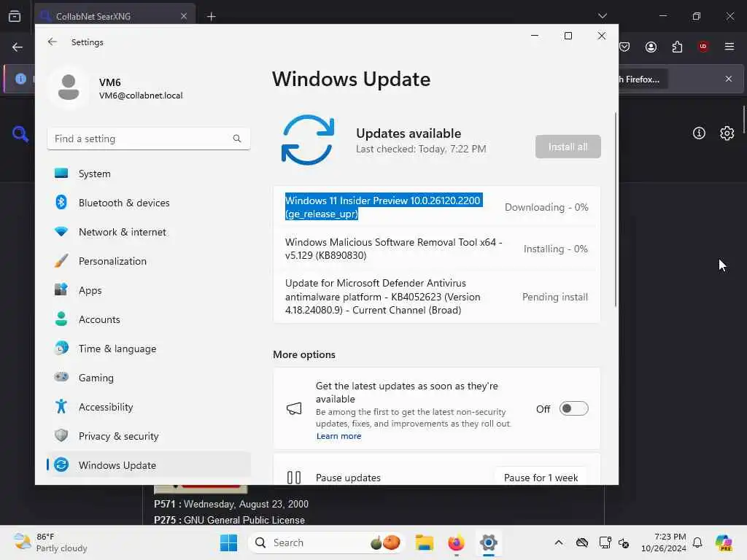Open Pause for 1 week dropdown

(x=541, y=478)
